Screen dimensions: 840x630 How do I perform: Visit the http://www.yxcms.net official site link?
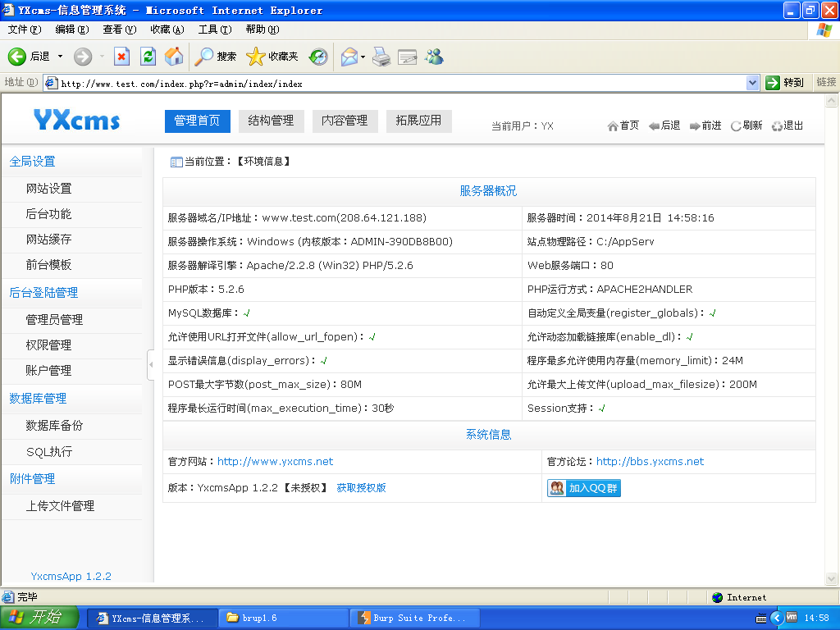tap(275, 461)
